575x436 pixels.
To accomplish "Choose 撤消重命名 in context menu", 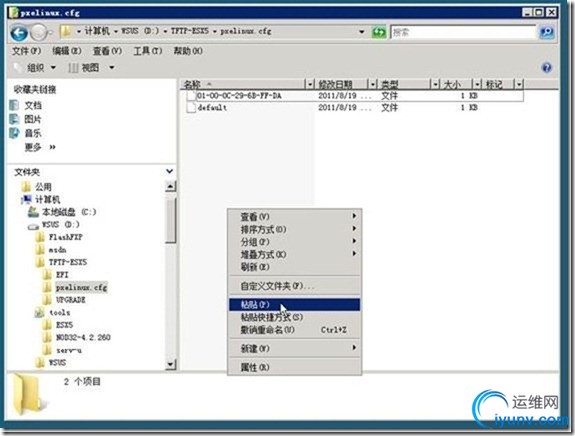I will tap(294, 330).
